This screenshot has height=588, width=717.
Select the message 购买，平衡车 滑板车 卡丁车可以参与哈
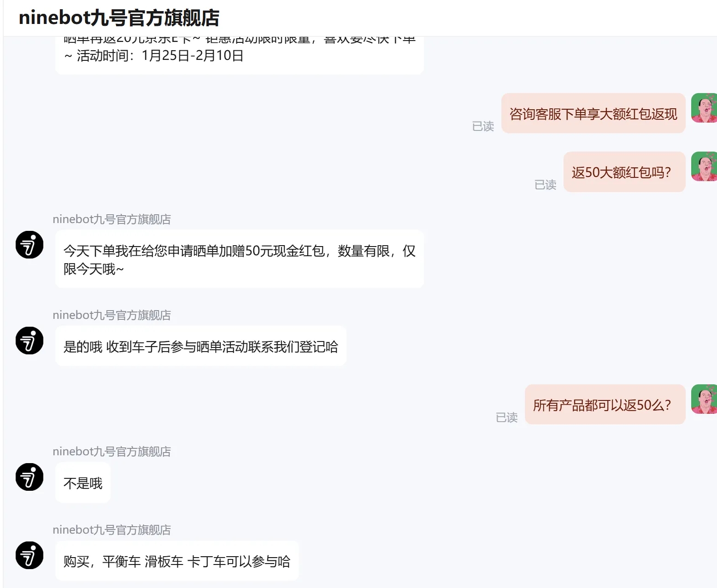pos(177,561)
